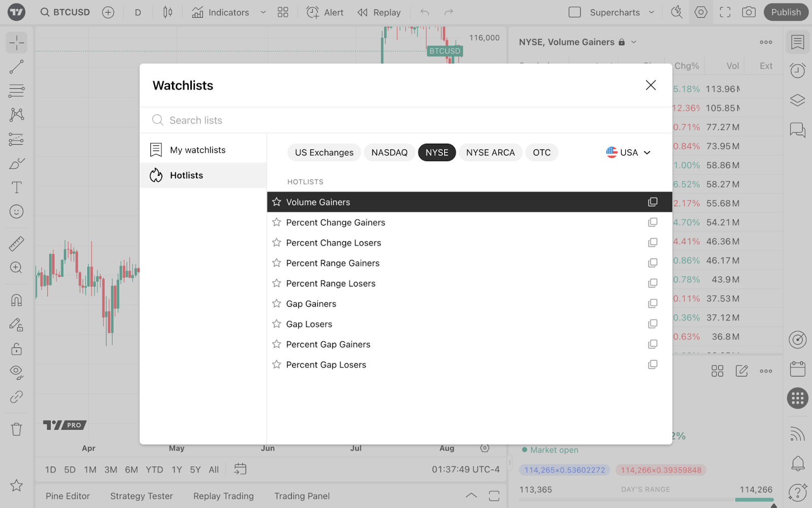
Task: Open the forecasting and measurement tools
Action: [x=17, y=139]
